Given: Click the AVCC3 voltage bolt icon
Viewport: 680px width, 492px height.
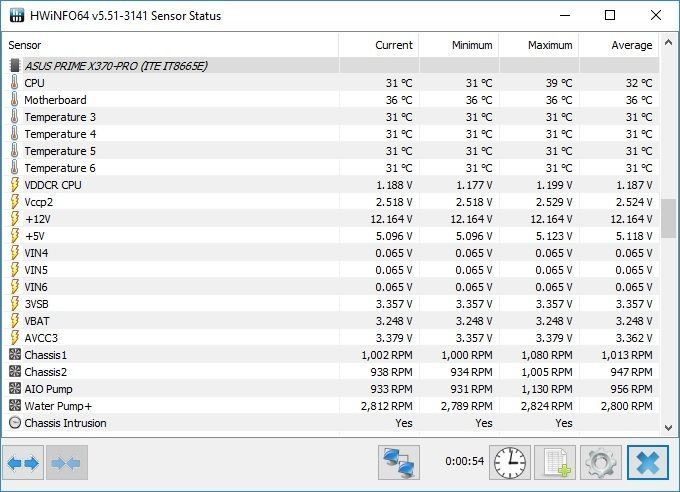Looking at the screenshot, I should (15, 338).
